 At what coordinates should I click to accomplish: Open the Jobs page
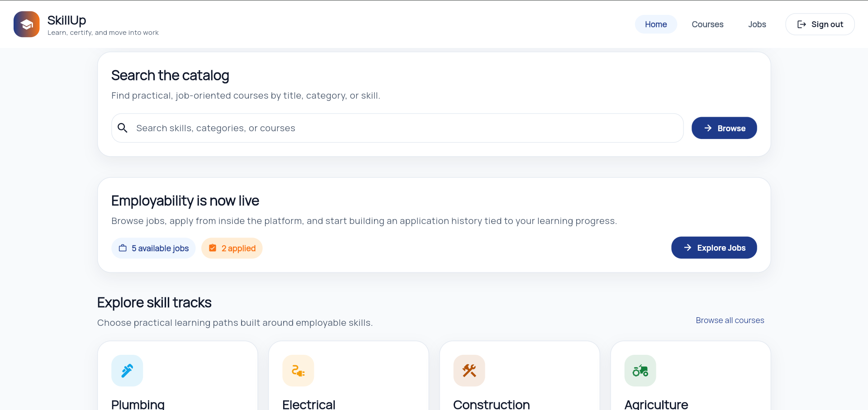pyautogui.click(x=757, y=24)
